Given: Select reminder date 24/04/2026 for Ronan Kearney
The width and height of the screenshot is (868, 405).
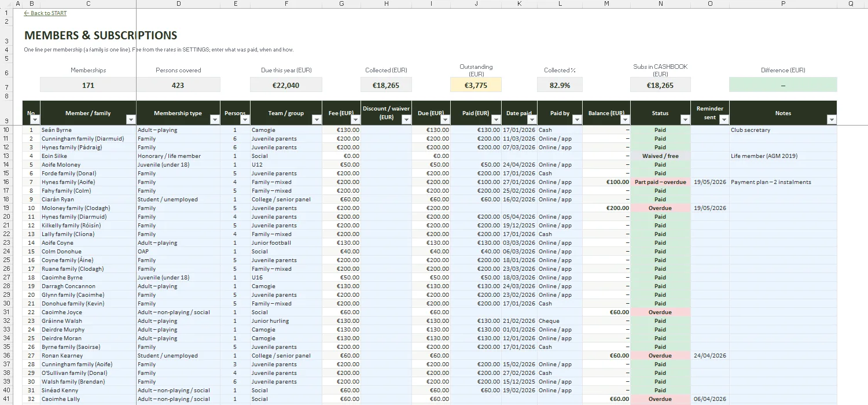Looking at the screenshot, I should pyautogui.click(x=710, y=356).
